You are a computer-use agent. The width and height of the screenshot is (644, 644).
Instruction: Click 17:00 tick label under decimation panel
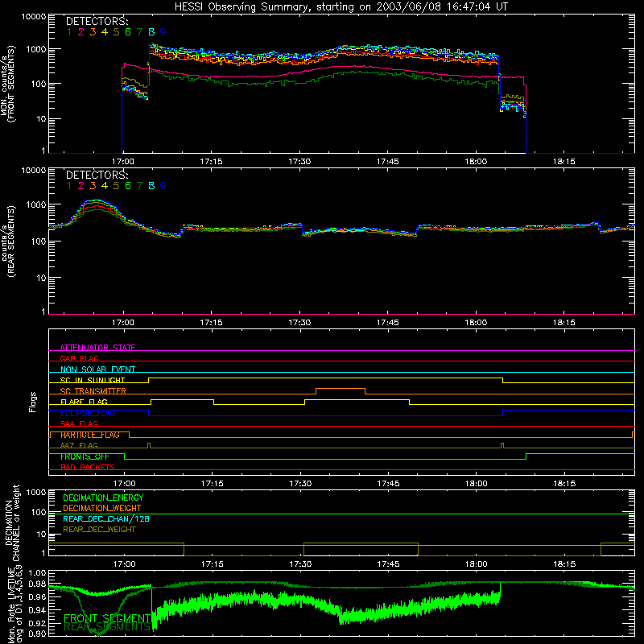point(125,564)
